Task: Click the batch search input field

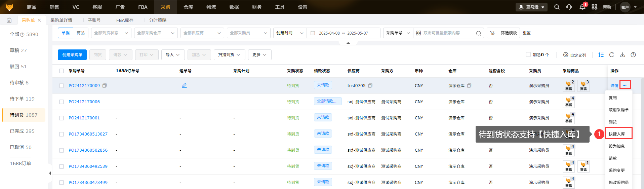Action: point(447,33)
